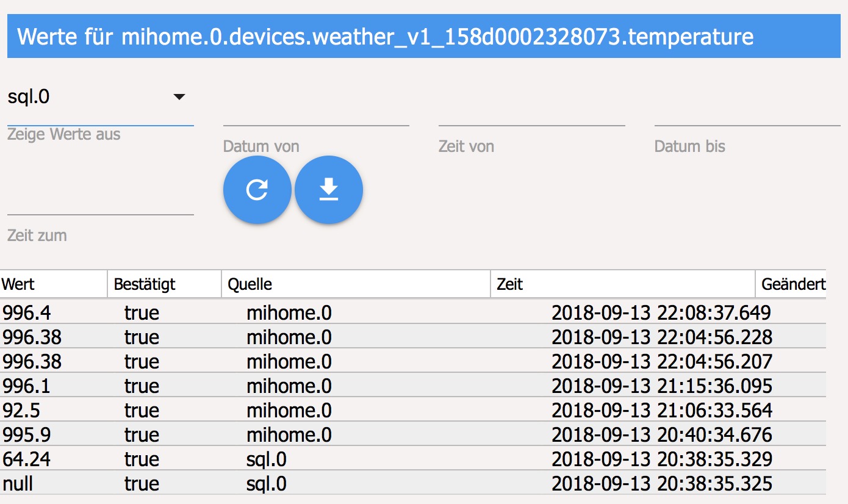Viewport: 848px width, 504px height.
Task: Click the Wert column header
Action: (54, 284)
